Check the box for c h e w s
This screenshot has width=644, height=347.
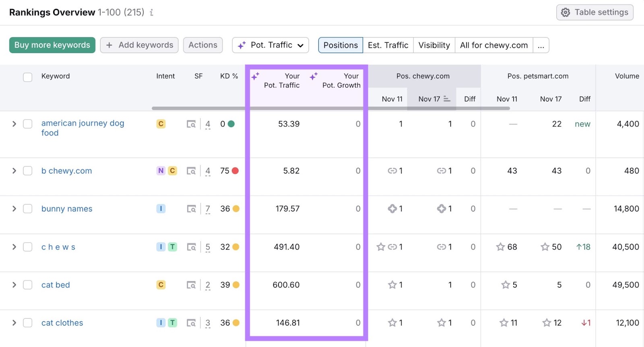pyautogui.click(x=27, y=247)
